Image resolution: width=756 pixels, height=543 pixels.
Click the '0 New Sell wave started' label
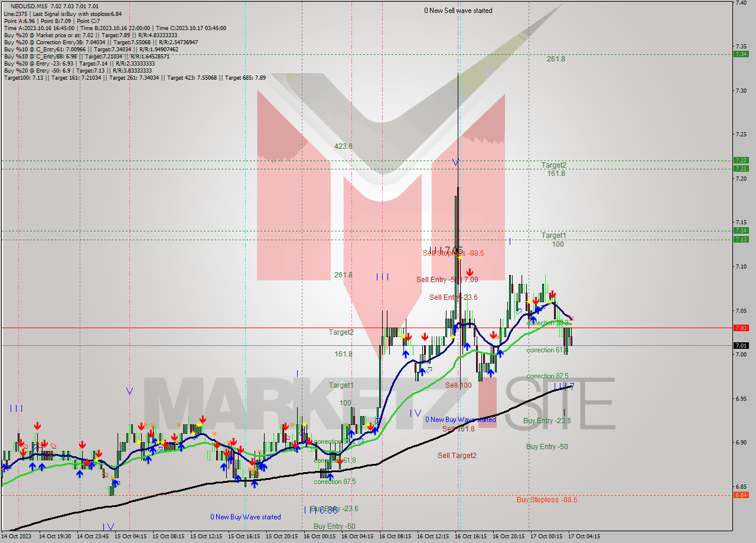(458, 11)
